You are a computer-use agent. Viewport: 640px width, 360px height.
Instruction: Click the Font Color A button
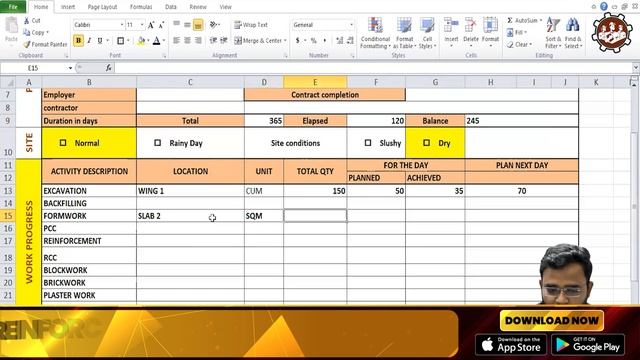click(156, 40)
